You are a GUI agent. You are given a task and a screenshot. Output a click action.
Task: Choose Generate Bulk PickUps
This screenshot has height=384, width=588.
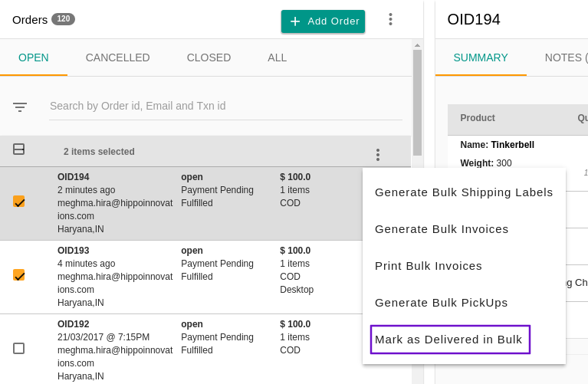point(464,303)
